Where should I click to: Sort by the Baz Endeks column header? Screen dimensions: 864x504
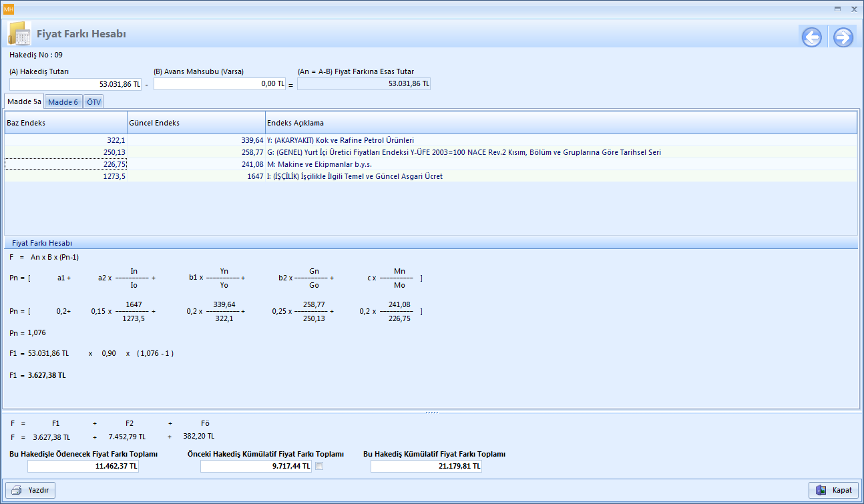point(65,123)
